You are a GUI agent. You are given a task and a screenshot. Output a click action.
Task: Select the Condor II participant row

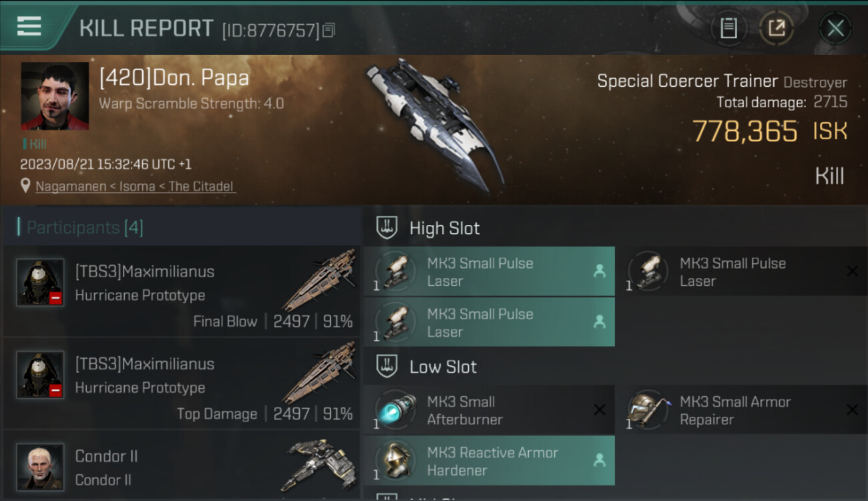(182, 467)
